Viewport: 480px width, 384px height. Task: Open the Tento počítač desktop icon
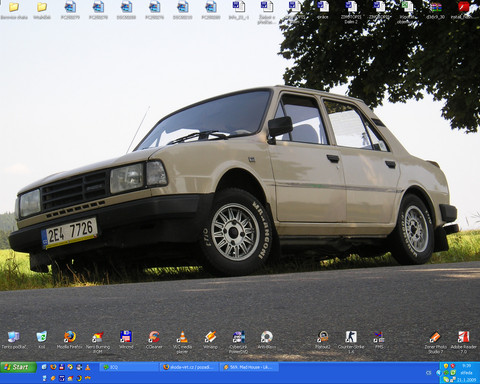(14, 340)
